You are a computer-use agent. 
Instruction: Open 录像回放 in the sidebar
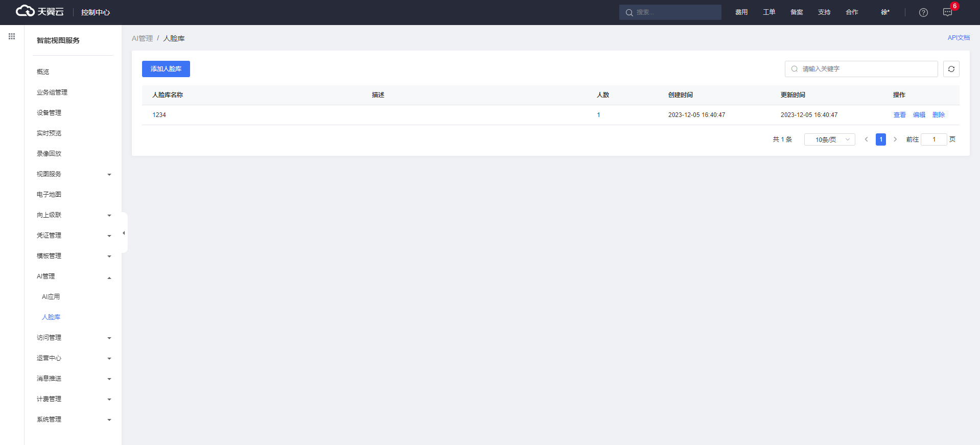pos(49,154)
